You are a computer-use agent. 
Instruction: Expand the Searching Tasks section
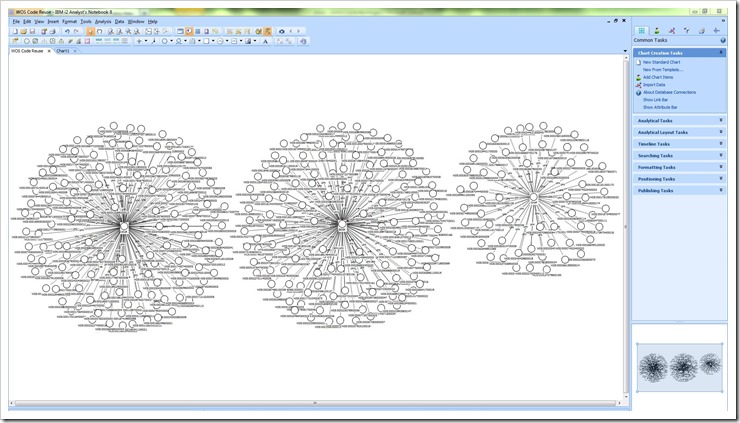721,155
